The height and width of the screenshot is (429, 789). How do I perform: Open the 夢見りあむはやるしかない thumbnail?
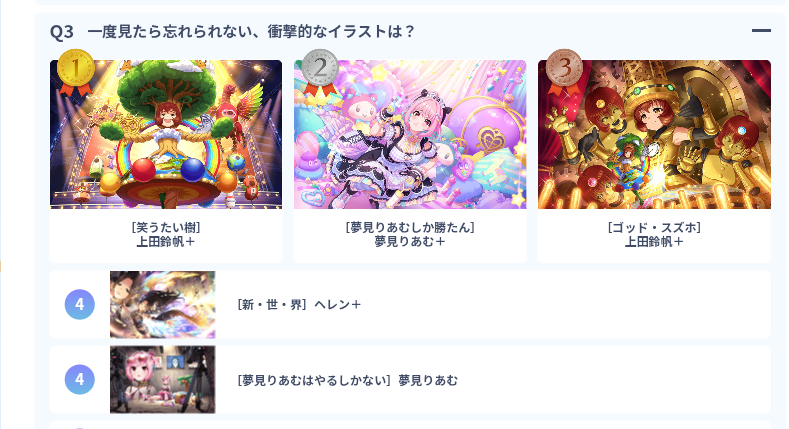click(163, 379)
